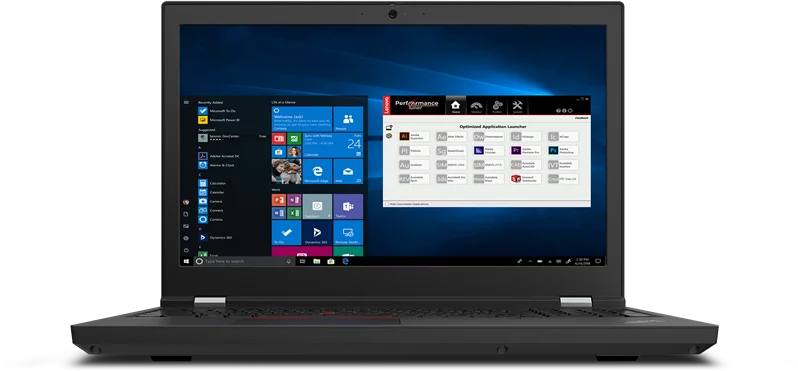This screenshot has width=798, height=371.
Task: Open Dynamics 365 from Start menu app list
Action: pos(215,237)
